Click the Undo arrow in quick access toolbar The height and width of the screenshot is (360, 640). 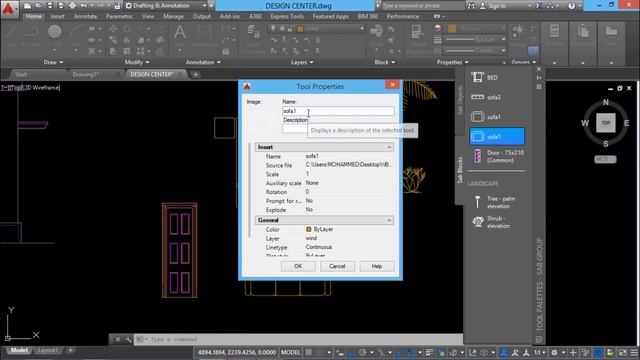coord(84,6)
